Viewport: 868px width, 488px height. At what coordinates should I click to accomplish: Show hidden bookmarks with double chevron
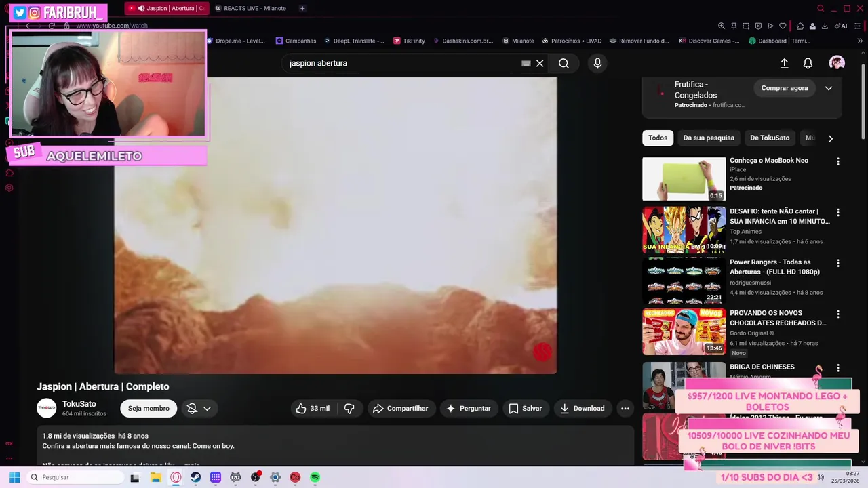point(860,41)
